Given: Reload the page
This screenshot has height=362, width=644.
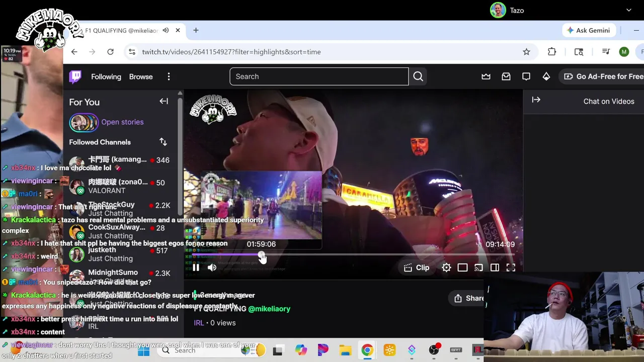Looking at the screenshot, I should pos(110,52).
